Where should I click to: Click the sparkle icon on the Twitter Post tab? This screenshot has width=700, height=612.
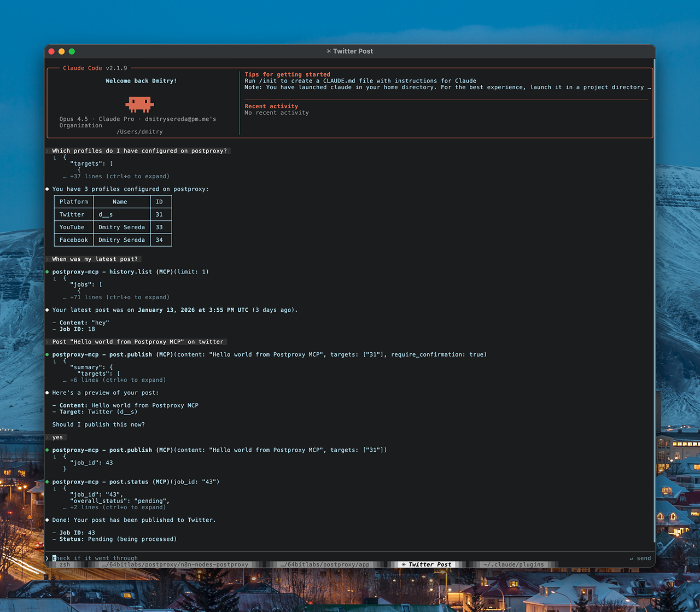pos(404,564)
